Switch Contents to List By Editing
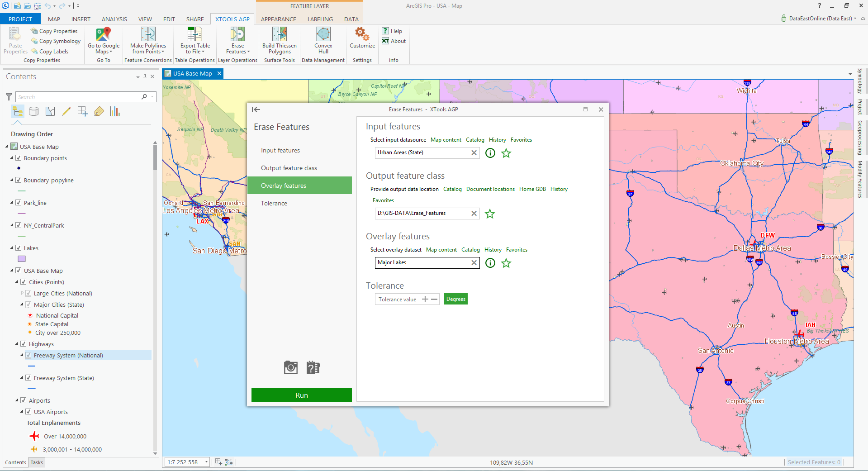The width and height of the screenshot is (868, 471). [66, 111]
